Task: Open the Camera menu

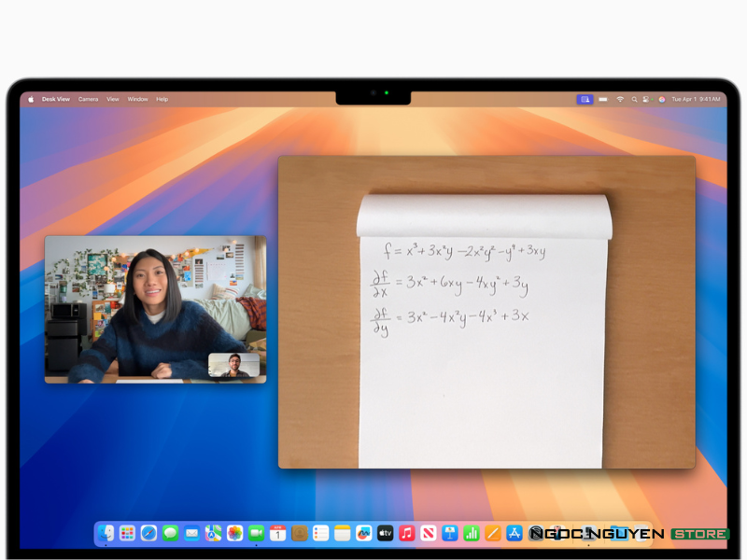Action: coord(88,99)
